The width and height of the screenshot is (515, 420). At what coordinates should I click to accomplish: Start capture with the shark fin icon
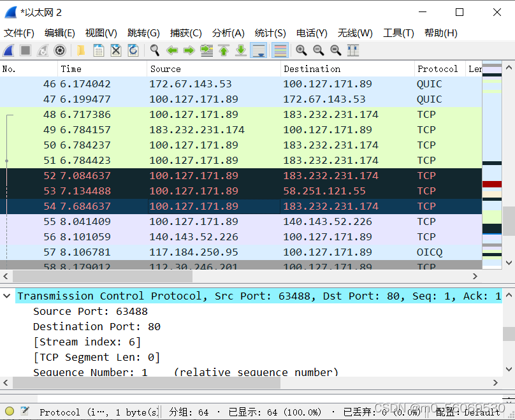tap(9, 50)
